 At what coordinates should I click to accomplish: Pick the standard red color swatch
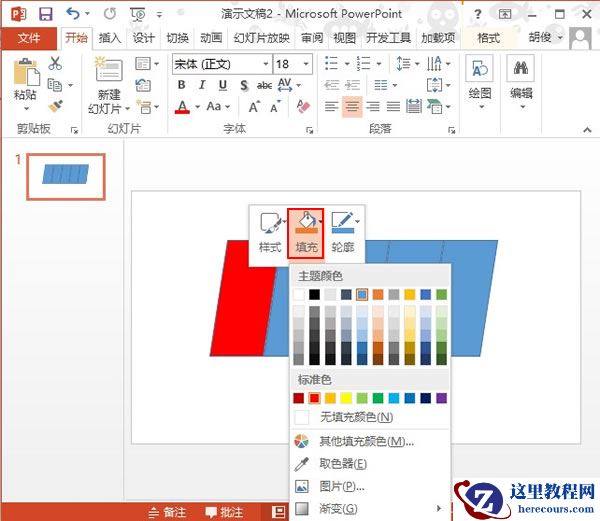point(315,398)
